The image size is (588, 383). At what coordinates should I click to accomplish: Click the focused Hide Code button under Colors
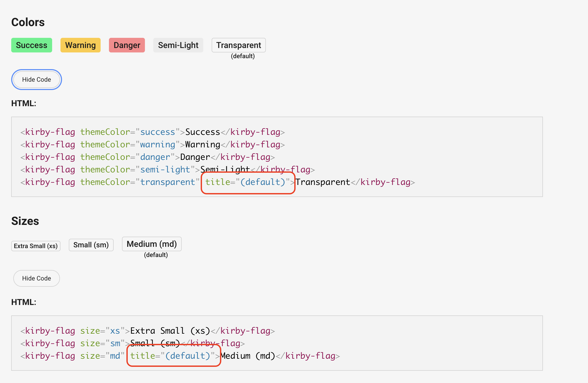tap(36, 80)
